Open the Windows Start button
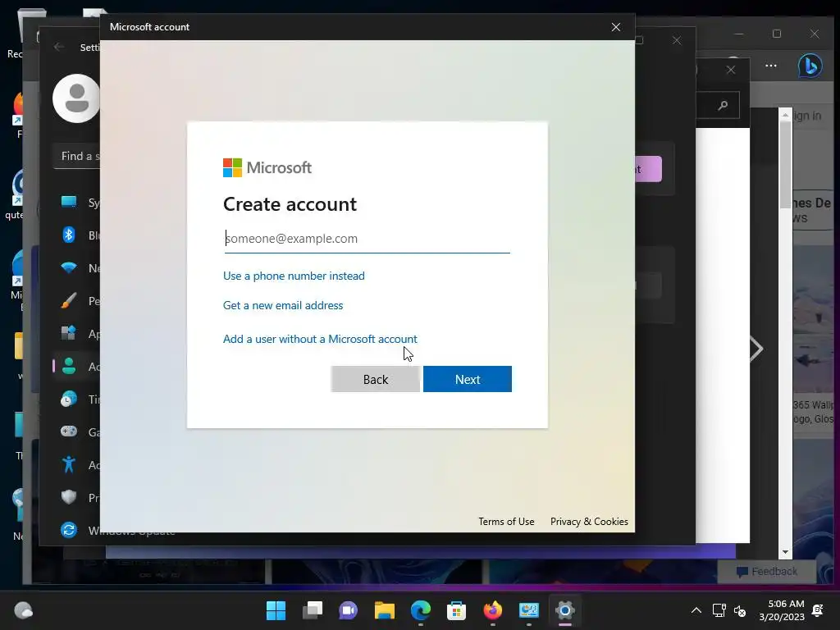Viewport: 840px width, 630px height. pyautogui.click(x=276, y=610)
